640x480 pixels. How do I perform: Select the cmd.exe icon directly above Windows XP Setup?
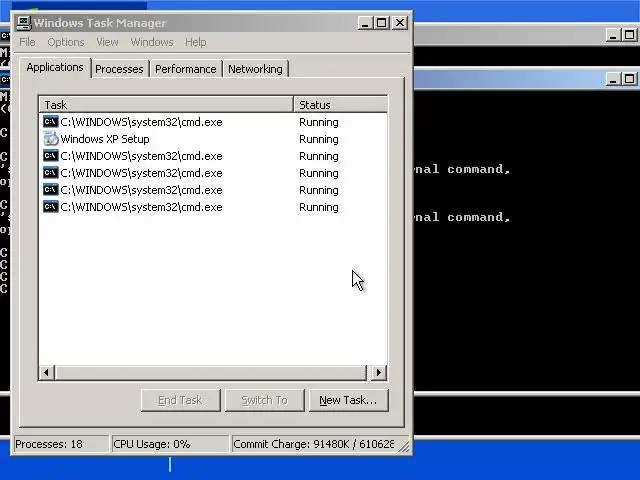click(51, 122)
